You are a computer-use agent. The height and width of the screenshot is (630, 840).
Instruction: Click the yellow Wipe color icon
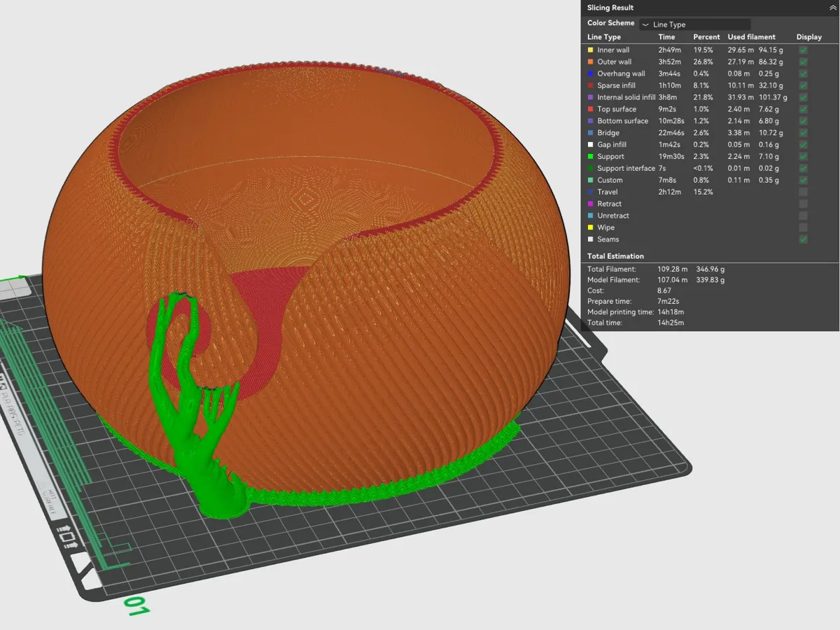[590, 227]
